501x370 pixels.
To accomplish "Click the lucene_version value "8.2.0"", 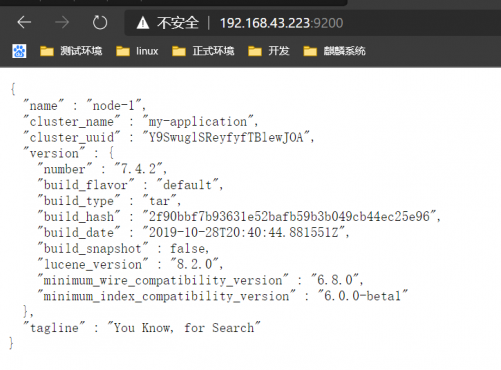I will point(195,264).
